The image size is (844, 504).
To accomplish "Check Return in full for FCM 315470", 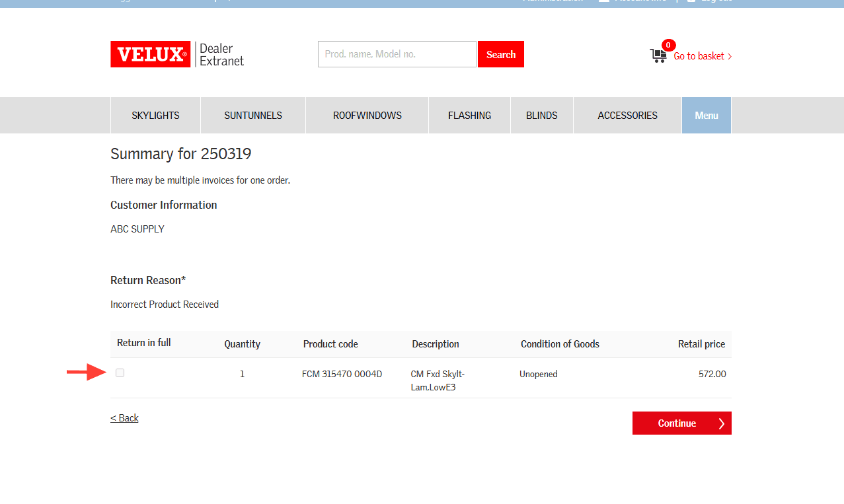I will (x=120, y=373).
